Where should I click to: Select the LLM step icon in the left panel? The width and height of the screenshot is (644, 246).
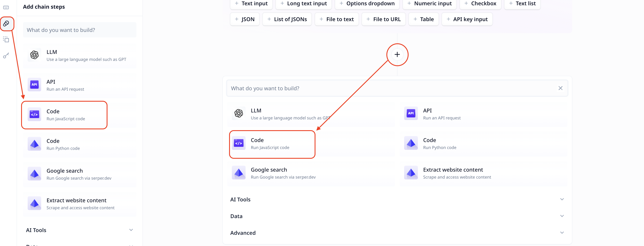point(34,55)
